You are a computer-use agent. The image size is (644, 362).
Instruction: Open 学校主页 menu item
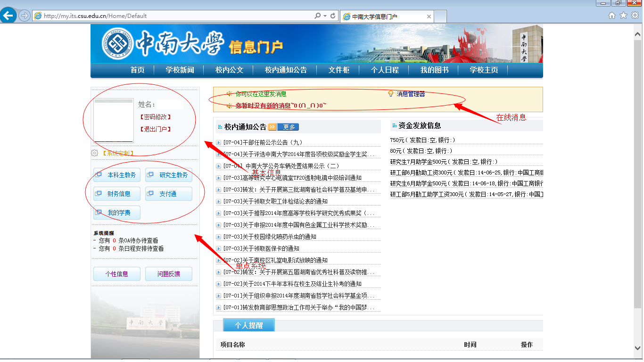pos(484,70)
